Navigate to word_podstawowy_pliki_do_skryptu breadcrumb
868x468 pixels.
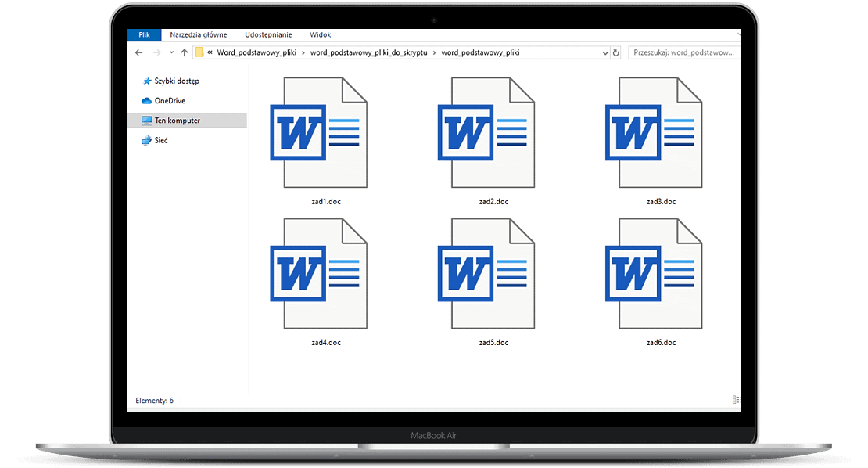(x=368, y=52)
